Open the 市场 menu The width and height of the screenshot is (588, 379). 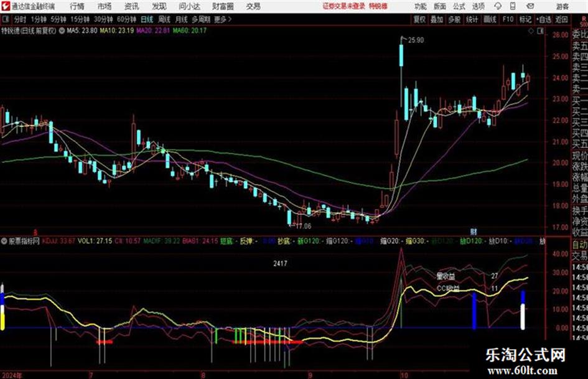[105, 6]
